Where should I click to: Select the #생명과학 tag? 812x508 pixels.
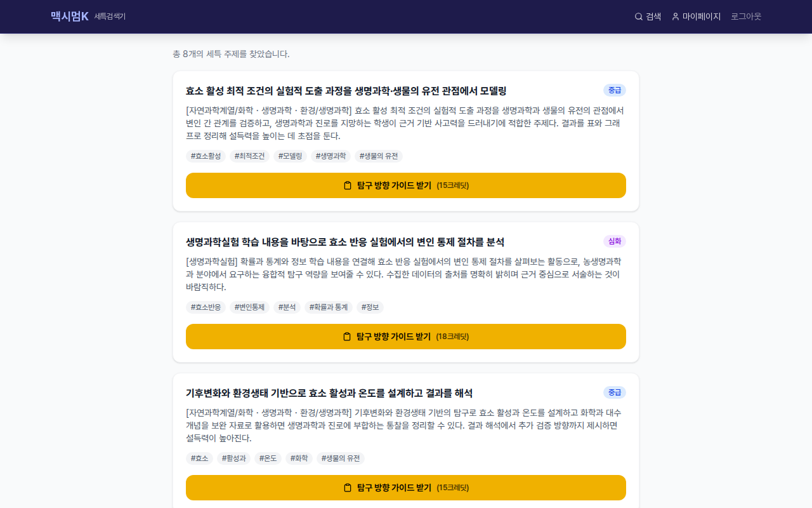pyautogui.click(x=331, y=156)
